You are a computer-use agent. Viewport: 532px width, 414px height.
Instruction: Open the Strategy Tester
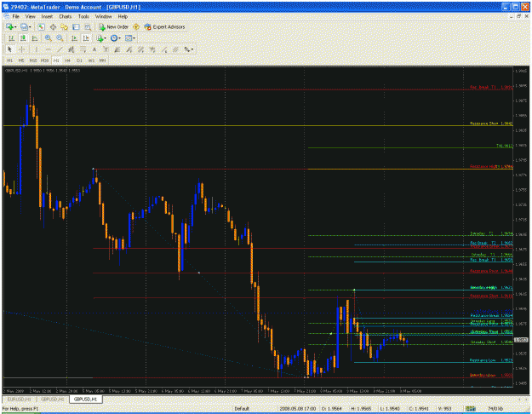(88, 26)
